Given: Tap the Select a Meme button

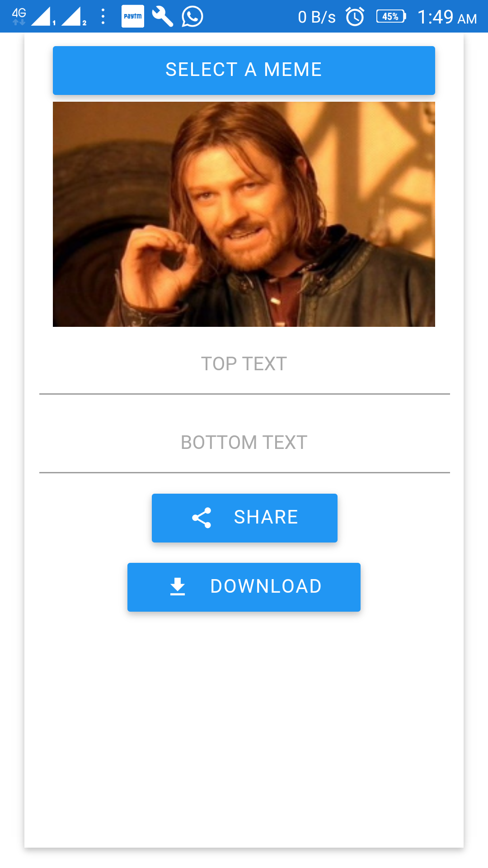Looking at the screenshot, I should (x=244, y=71).
